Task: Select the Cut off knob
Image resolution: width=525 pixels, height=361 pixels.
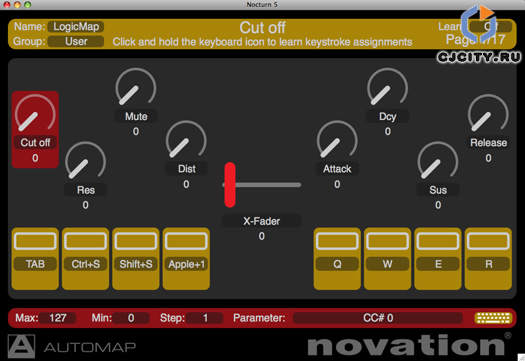Action: coord(35,113)
